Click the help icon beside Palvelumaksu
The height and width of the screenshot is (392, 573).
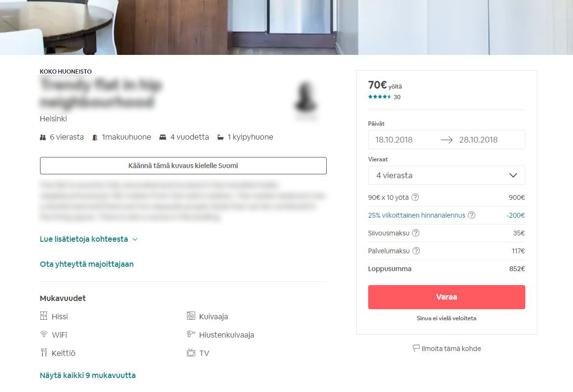pos(416,251)
